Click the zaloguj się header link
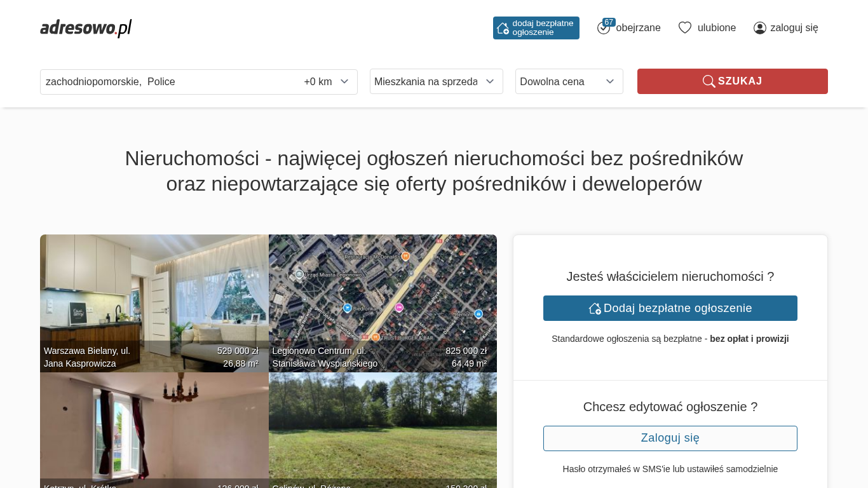 (x=794, y=28)
